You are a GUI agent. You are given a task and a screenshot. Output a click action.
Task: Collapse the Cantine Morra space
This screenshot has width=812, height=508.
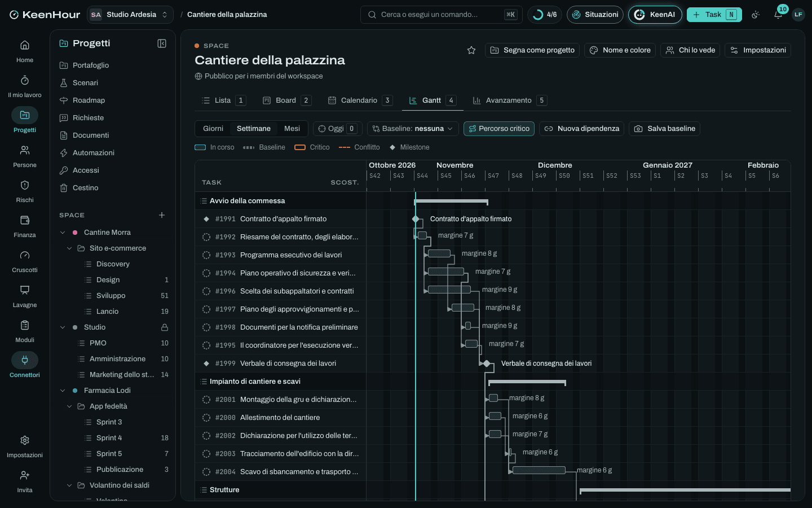pos(63,233)
